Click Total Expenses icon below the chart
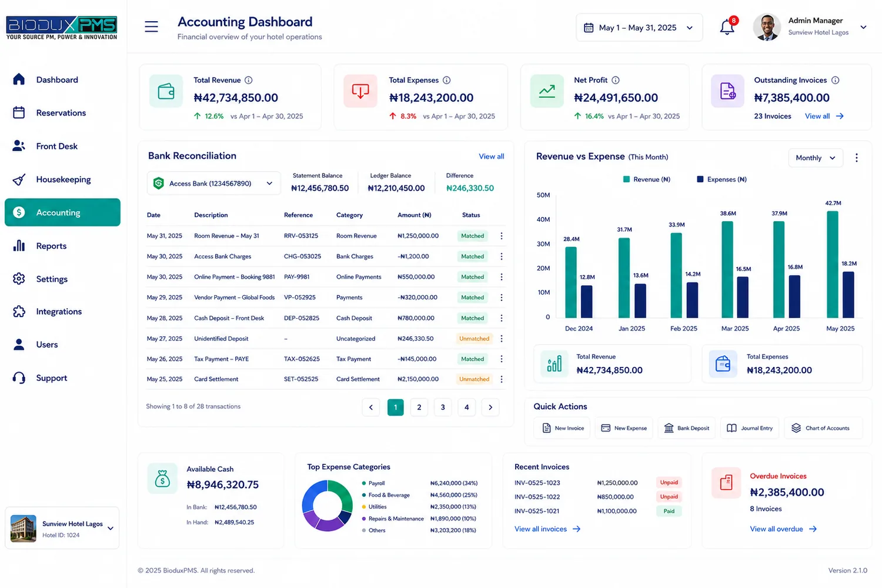882x588 pixels. coord(723,364)
